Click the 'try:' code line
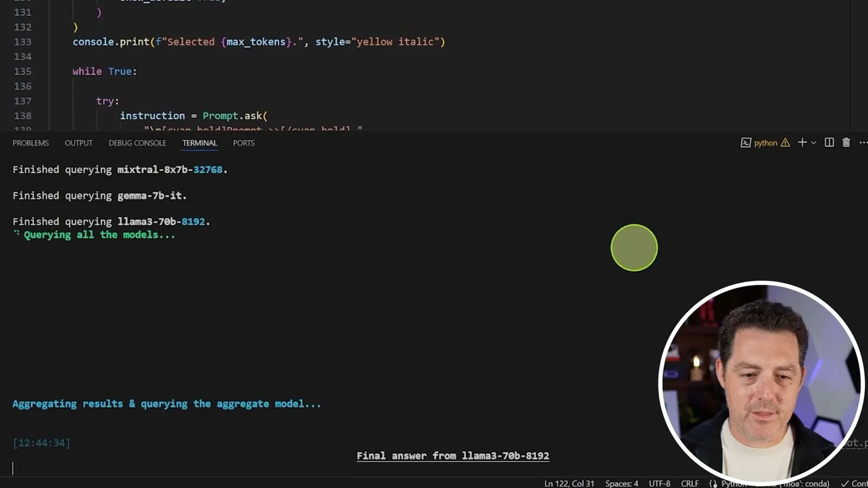868x488 pixels. click(107, 101)
